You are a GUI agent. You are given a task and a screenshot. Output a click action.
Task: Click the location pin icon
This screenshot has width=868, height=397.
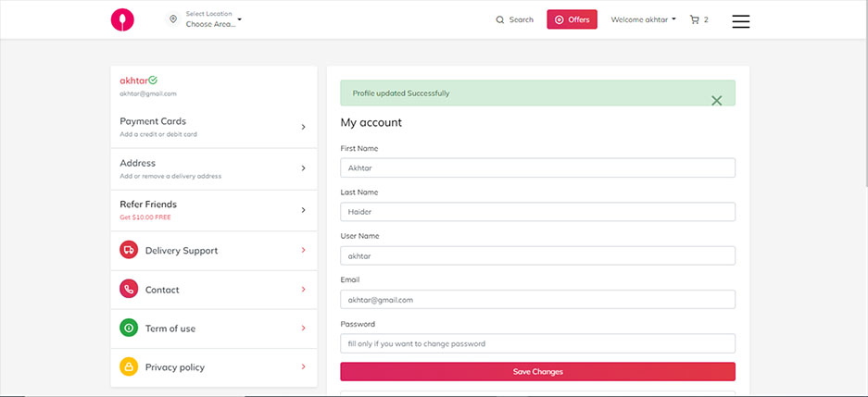[172, 19]
